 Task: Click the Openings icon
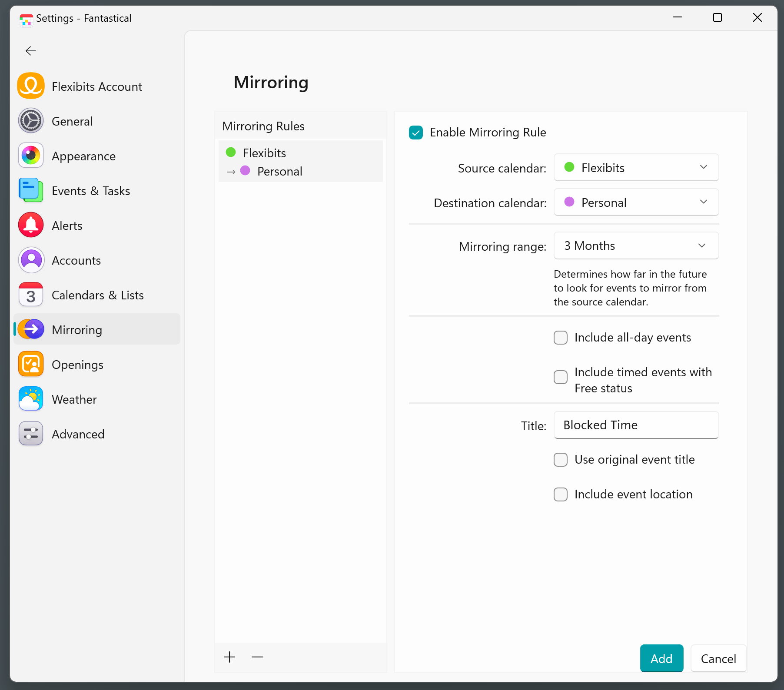pyautogui.click(x=31, y=364)
